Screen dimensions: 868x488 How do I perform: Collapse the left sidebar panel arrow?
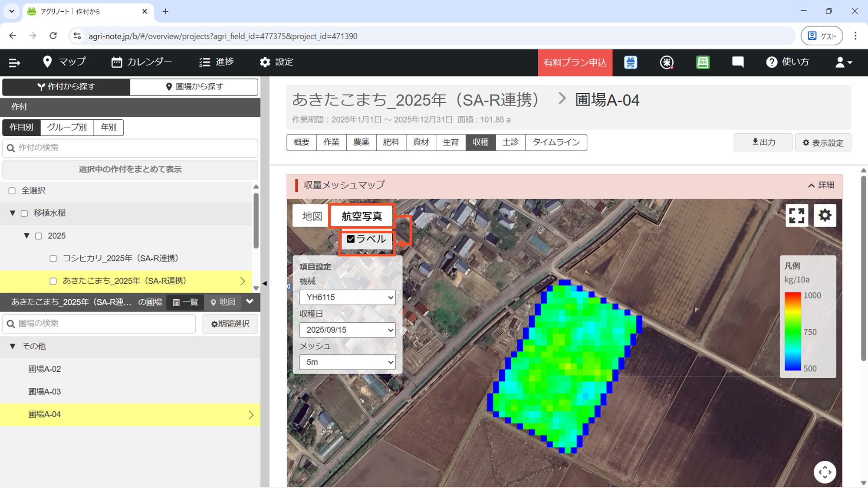tap(264, 283)
